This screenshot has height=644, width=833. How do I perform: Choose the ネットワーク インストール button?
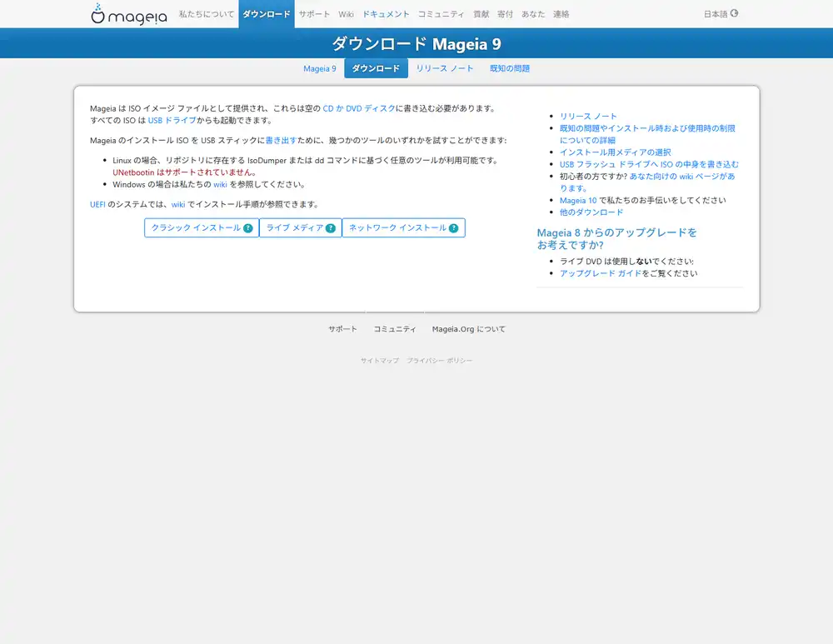click(x=404, y=228)
